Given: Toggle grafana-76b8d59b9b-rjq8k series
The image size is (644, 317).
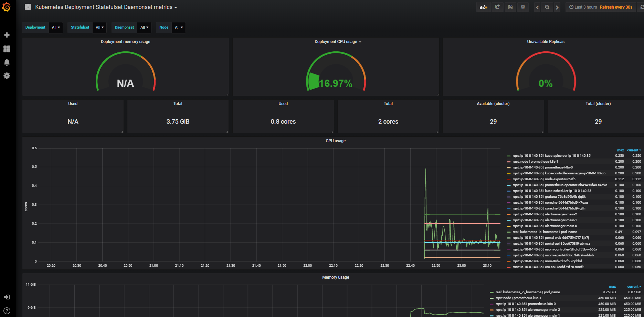Looking at the screenshot, I should pos(549,197).
